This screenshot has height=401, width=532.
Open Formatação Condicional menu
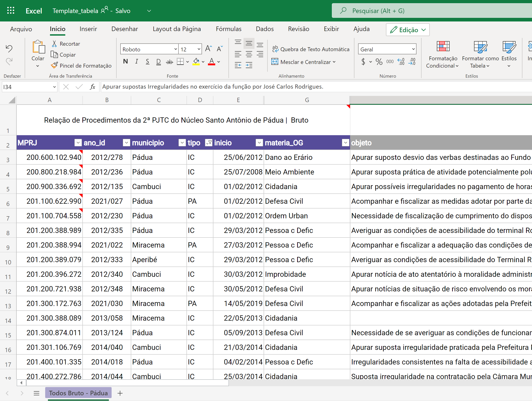tap(443, 55)
